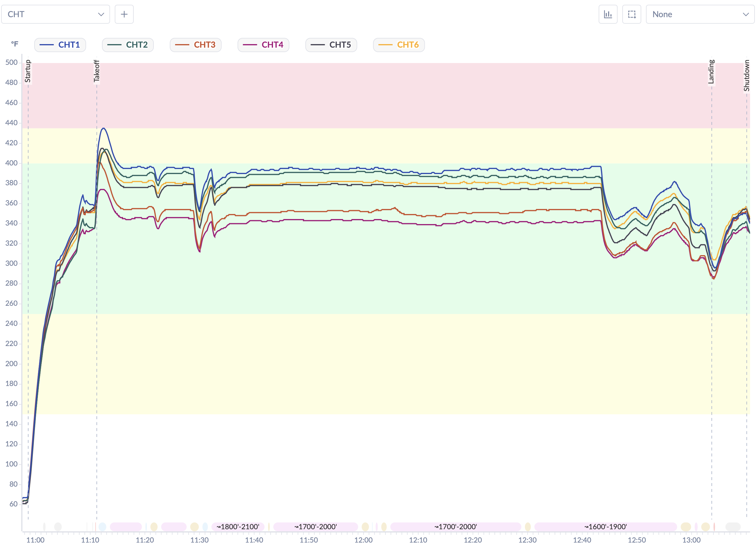Toggle visibility of the CHT1 series
Image resolution: width=756 pixels, height=547 pixels.
[x=60, y=45]
